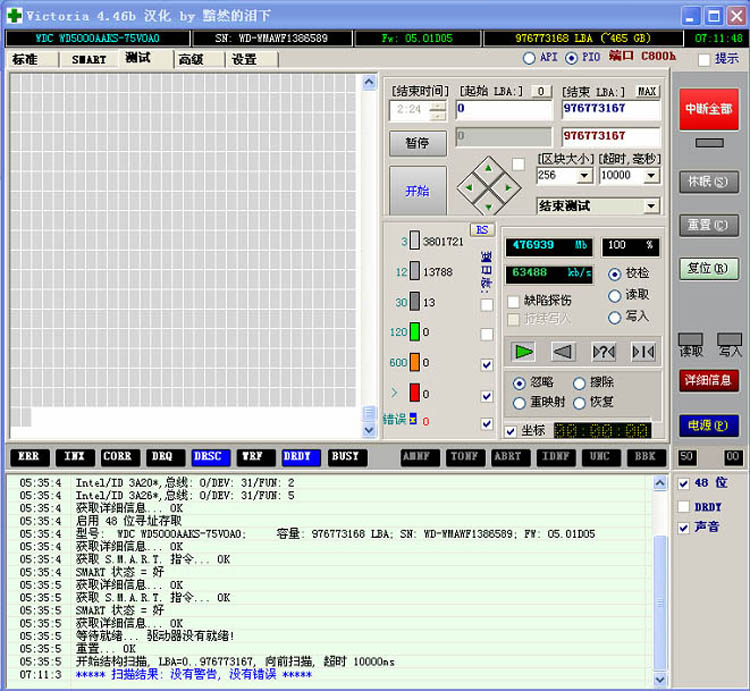This screenshot has width=750, height=691.
Task: Click the green cross Victoria app icon
Action: (x=14, y=16)
